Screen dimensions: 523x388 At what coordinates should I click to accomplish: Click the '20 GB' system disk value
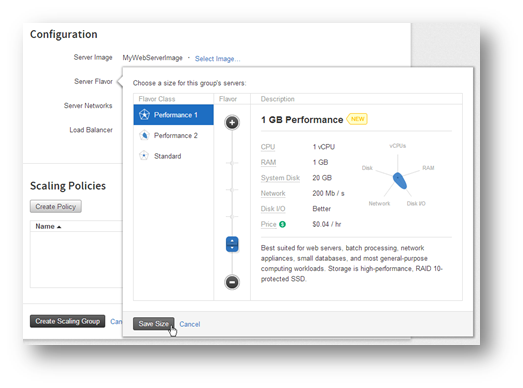[x=322, y=178]
